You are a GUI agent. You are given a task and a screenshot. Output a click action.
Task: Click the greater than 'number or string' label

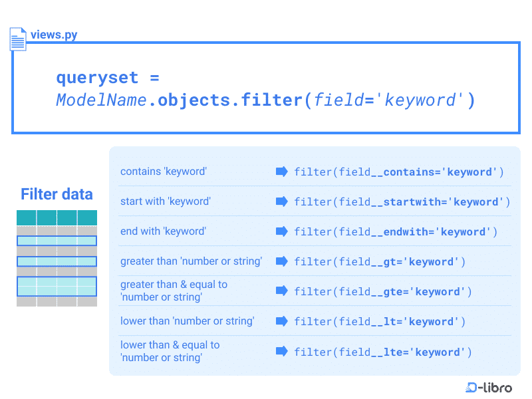click(192, 261)
